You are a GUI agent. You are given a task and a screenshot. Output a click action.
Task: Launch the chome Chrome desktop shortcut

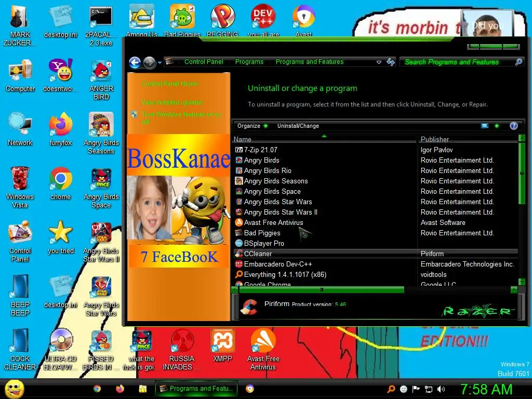60,183
